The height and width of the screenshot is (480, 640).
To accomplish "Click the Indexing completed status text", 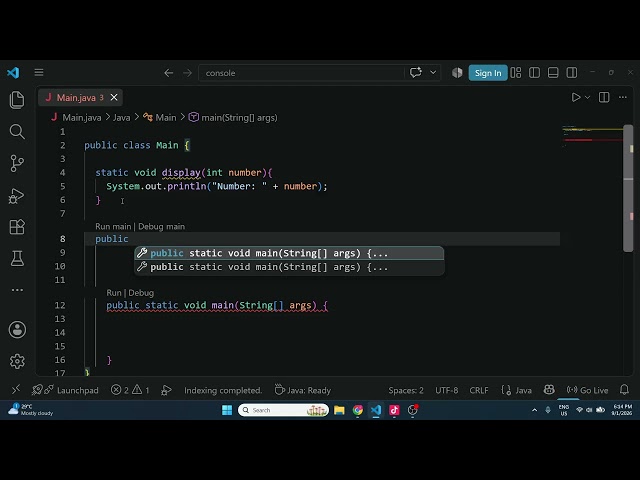I will tap(223, 390).
